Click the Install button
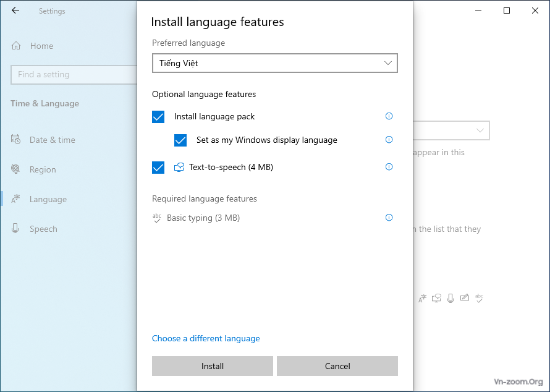This screenshot has height=392, width=550. [213, 366]
